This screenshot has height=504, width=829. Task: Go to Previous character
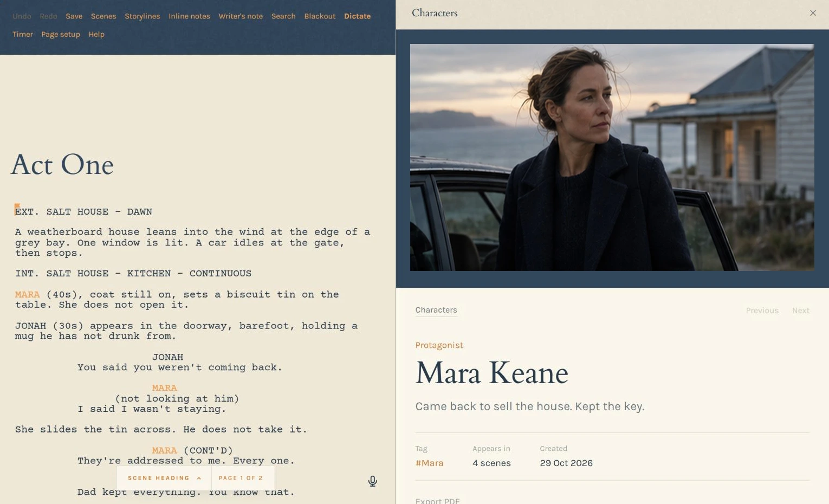click(x=762, y=311)
